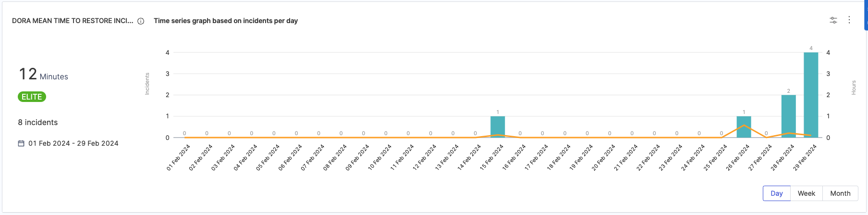The width and height of the screenshot is (868, 215).
Task: Click the DORA Mean Time To Restore title
Action: [x=73, y=21]
